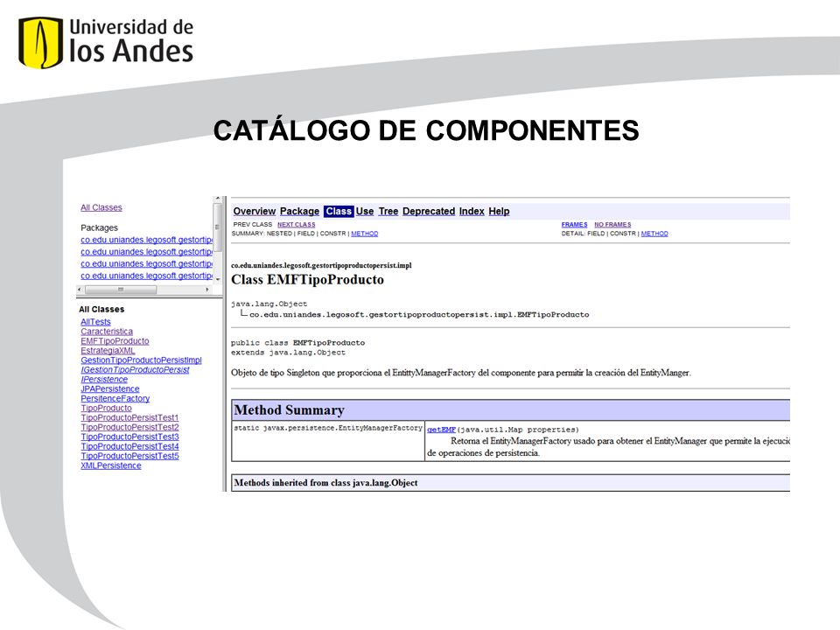Open the TipoProductoPersistTest3 link
The width and height of the screenshot is (840, 630).
pyautogui.click(x=129, y=437)
